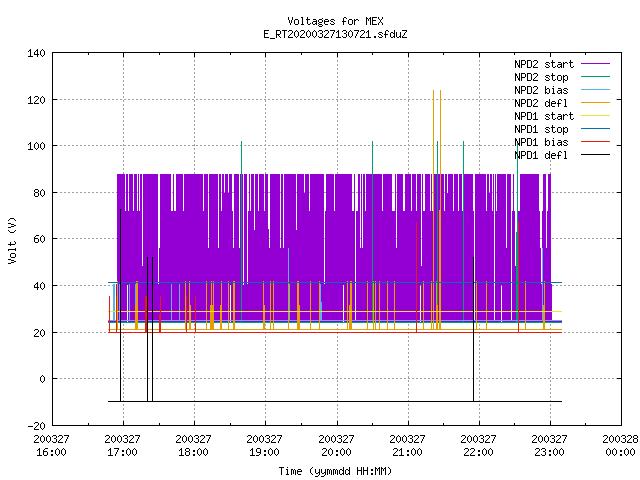Click the flat blue NPD1 stop line at 41 V

pos(335,282)
